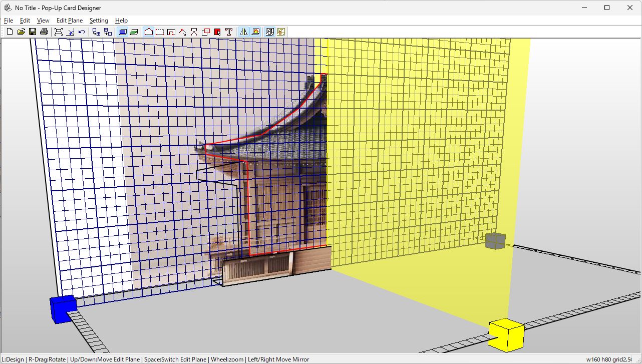Pick the red arrow part selector

click(x=217, y=31)
